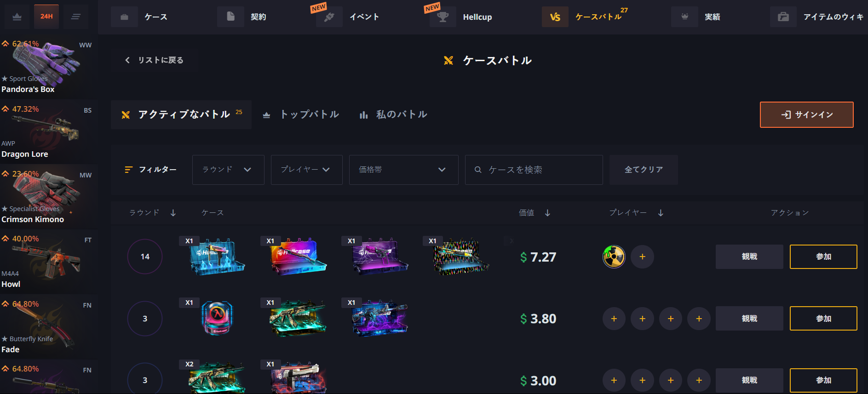The width and height of the screenshot is (868, 394).
Task: Switch to the トップバトル tab
Action: tap(301, 114)
